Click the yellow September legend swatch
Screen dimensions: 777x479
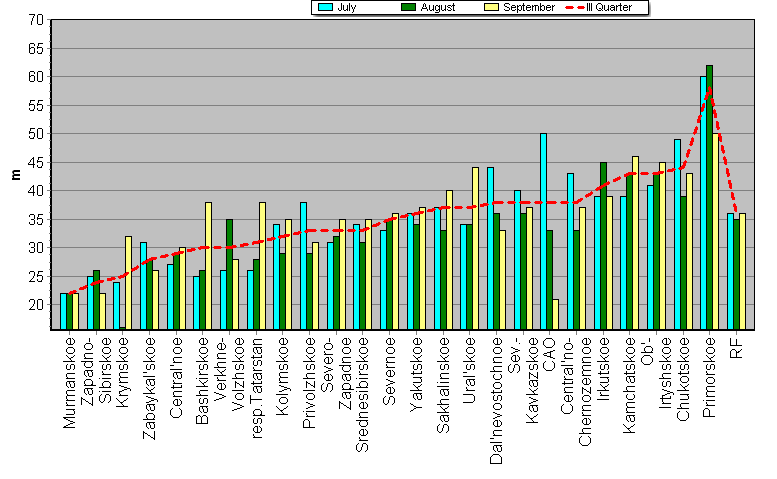point(491,7)
